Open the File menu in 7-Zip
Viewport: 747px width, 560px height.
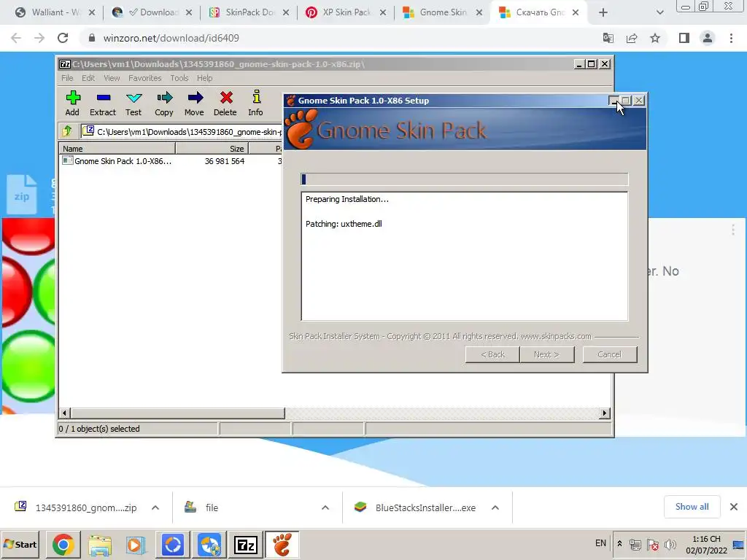pos(67,78)
